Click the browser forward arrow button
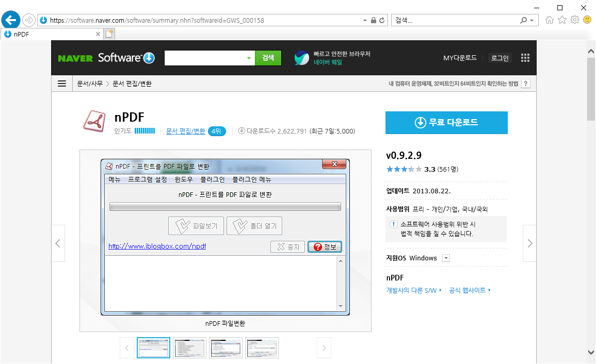The image size is (596, 364). click(29, 20)
